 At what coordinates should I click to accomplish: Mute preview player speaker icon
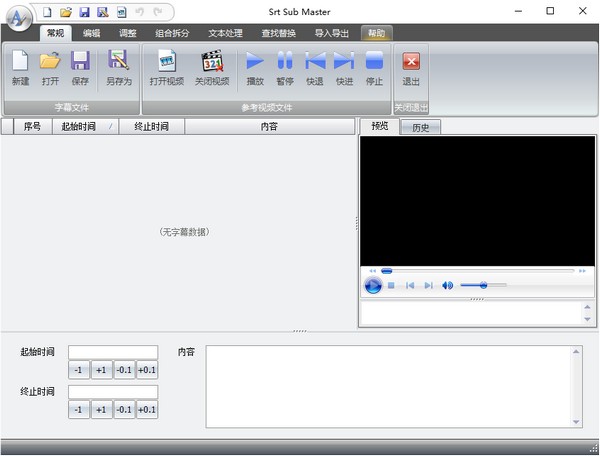(x=447, y=285)
